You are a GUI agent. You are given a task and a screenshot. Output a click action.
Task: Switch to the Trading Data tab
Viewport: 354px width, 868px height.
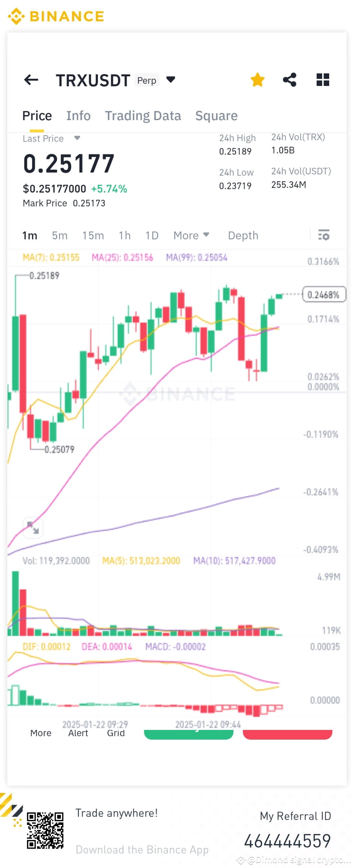(143, 115)
